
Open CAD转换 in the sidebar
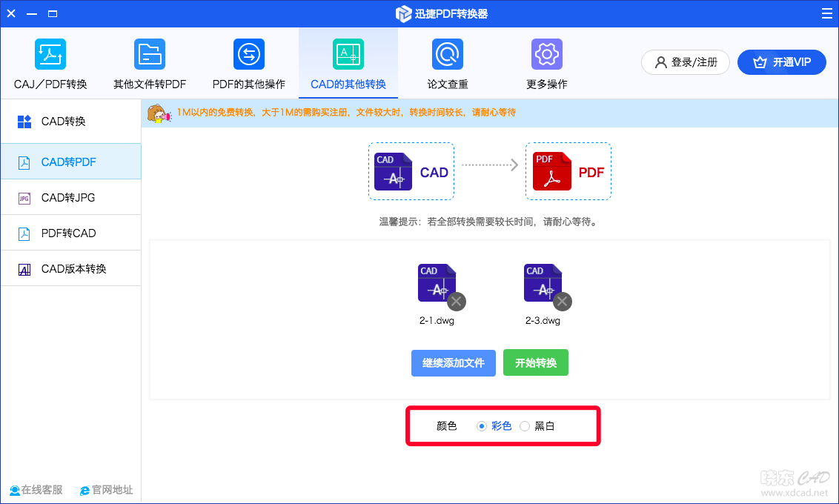point(70,122)
